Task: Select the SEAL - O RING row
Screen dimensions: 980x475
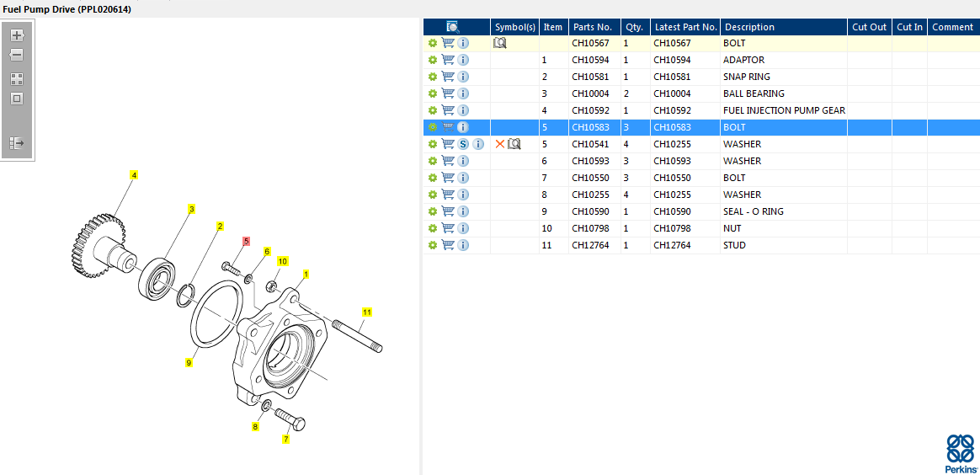Action: click(753, 211)
